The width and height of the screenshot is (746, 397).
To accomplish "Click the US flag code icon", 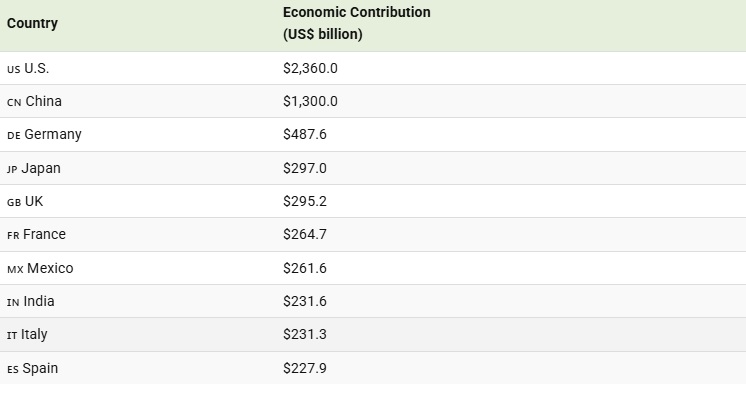I will click(x=13, y=69).
